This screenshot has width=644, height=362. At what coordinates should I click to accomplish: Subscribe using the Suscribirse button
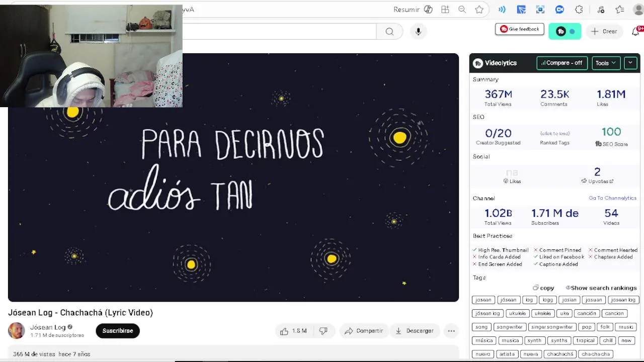[x=118, y=331]
